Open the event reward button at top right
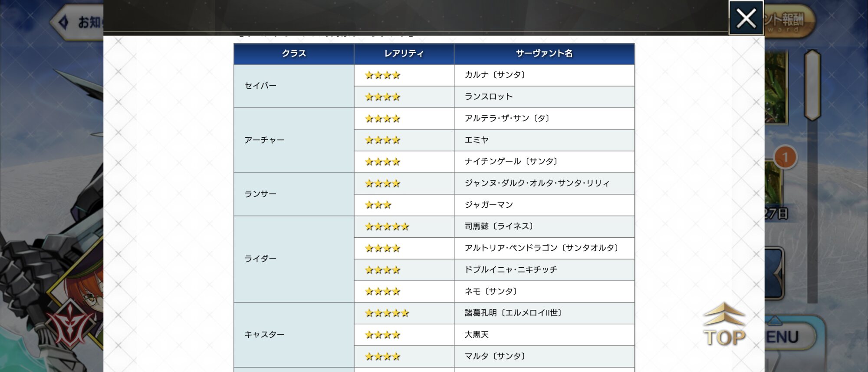 [789, 21]
